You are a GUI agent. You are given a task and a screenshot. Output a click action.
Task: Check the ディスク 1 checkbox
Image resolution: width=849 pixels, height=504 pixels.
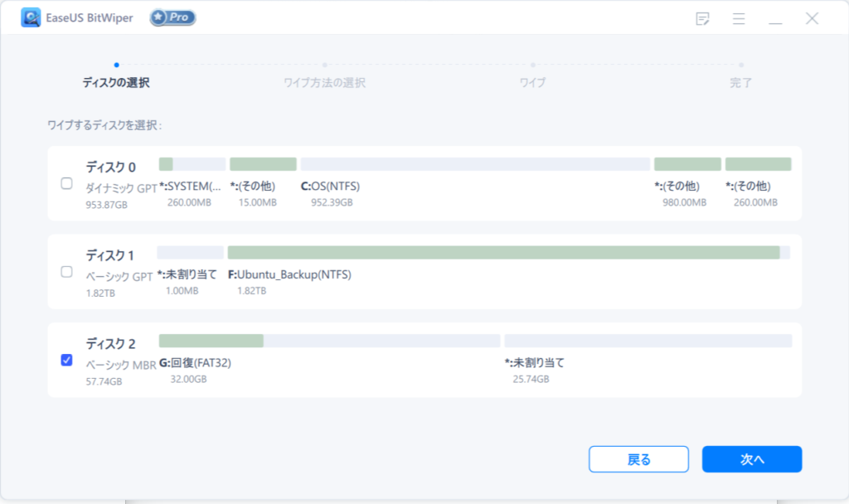(67, 272)
